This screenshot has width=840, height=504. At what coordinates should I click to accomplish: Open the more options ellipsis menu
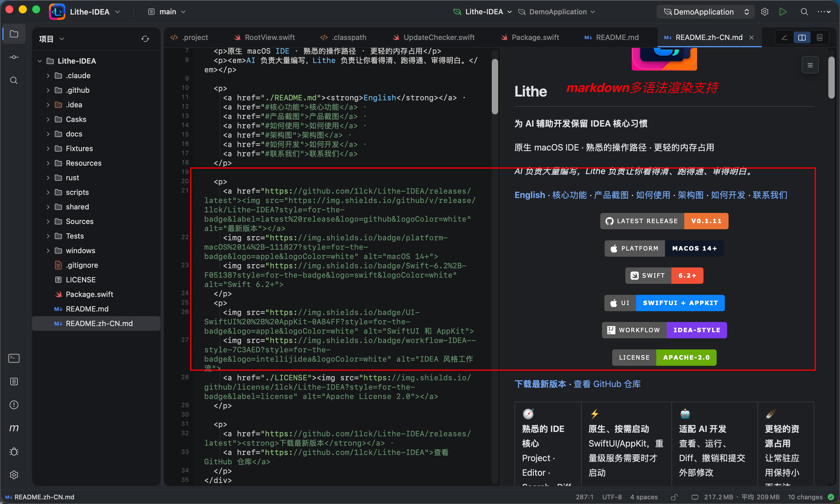[824, 12]
